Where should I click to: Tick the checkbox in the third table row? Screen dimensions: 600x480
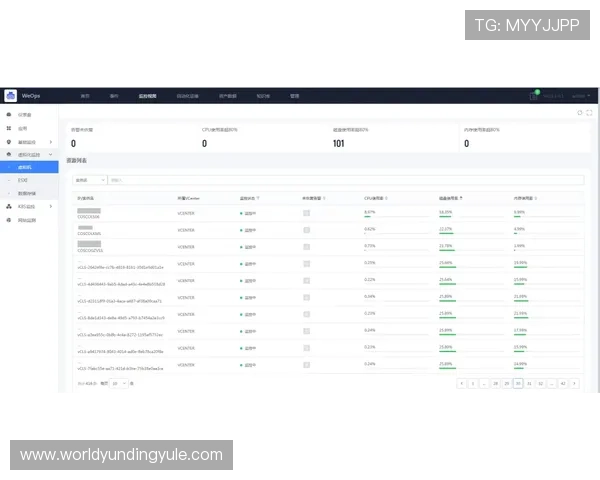[x=307, y=247]
